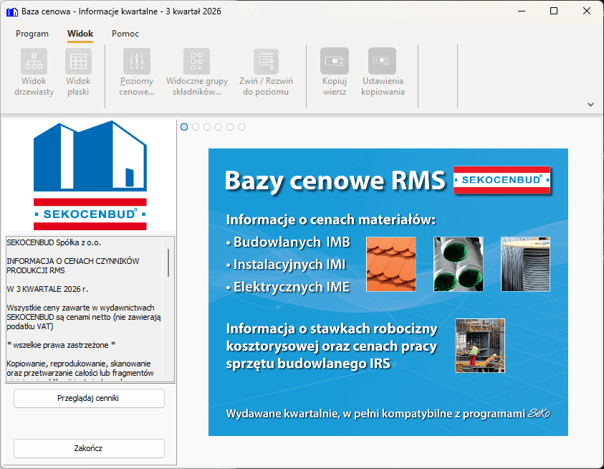
Task: Select the fifth slide indicator dot
Action: tap(230, 127)
